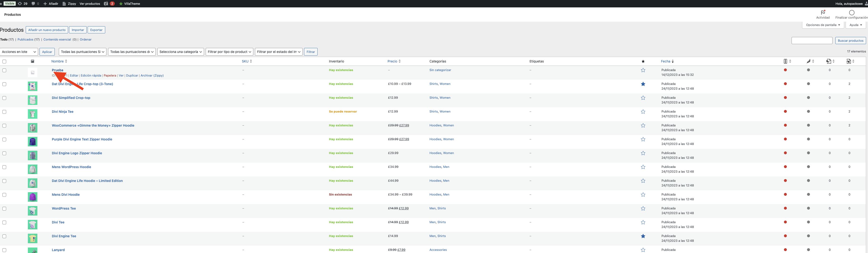Click Edición rápida link for Prueba

click(91, 76)
